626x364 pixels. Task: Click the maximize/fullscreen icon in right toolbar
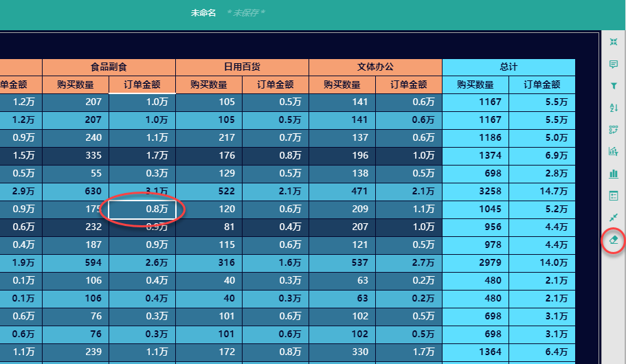614,42
